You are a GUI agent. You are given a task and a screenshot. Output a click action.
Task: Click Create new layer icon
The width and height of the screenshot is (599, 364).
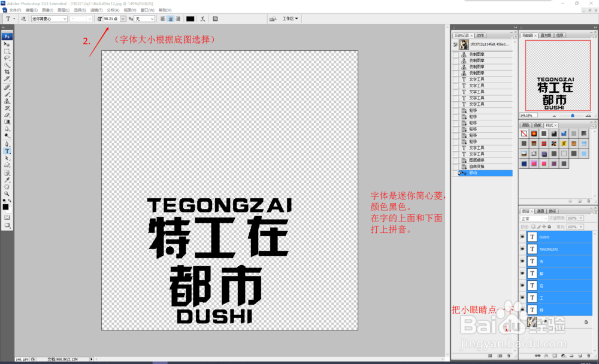coord(580,356)
